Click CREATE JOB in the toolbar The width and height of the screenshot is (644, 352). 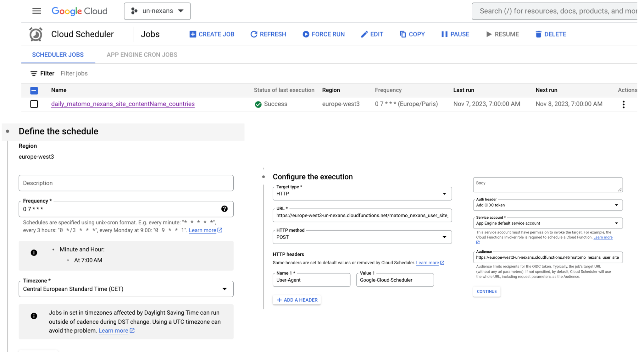212,34
